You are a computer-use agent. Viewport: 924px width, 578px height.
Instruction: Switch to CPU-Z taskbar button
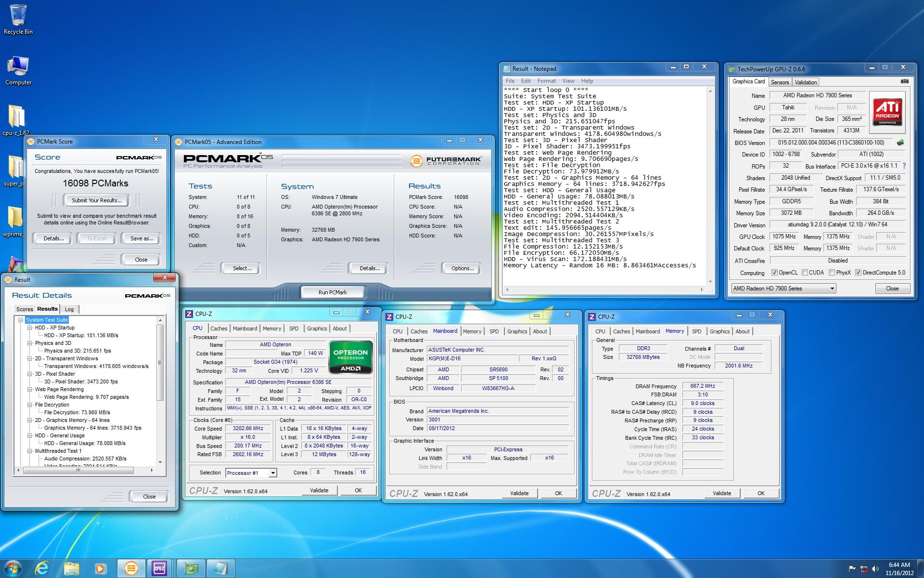(160, 568)
